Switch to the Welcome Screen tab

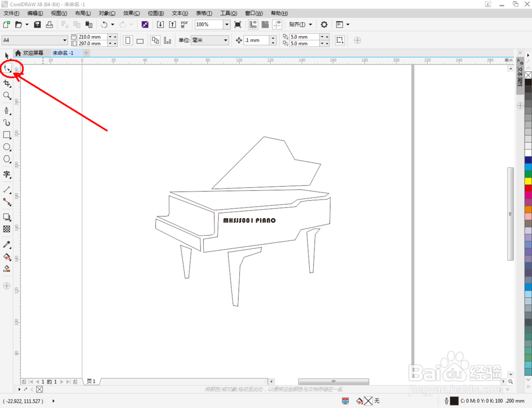click(29, 53)
